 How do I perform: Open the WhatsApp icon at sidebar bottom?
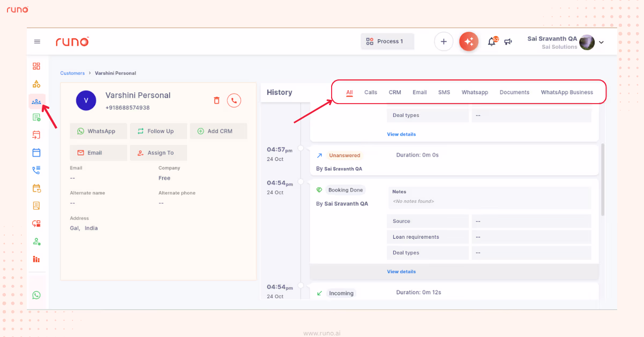click(36, 295)
